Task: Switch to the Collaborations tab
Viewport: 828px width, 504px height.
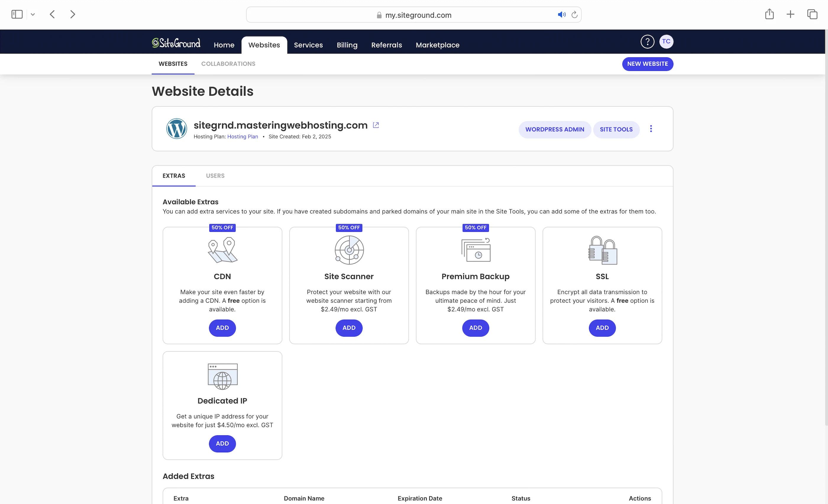Action: pos(228,64)
